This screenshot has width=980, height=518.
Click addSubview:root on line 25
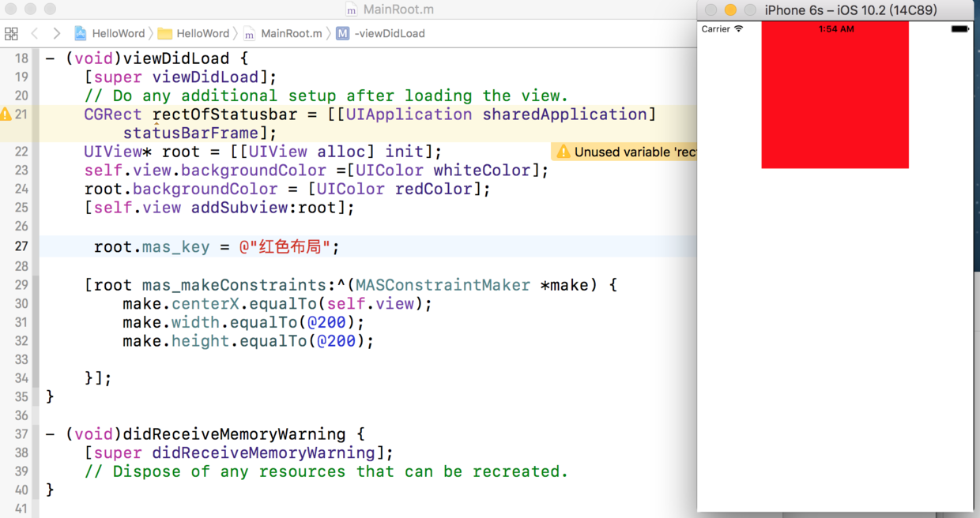(x=263, y=208)
